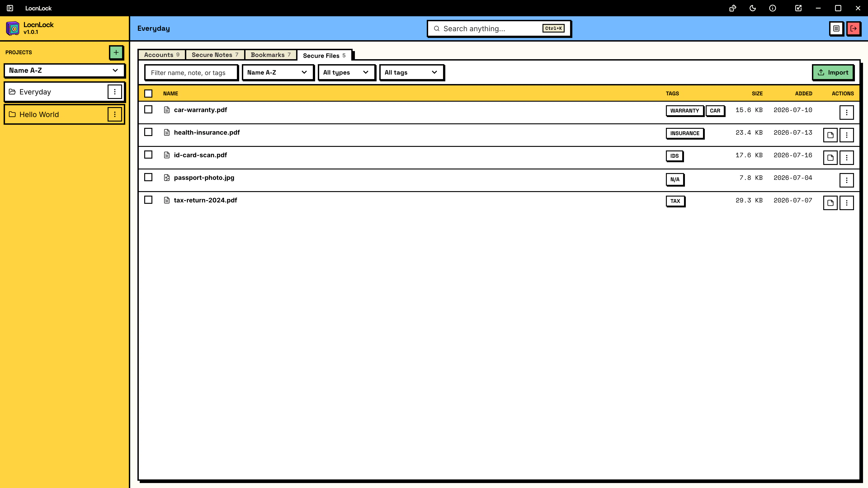The height and width of the screenshot is (488, 868).
Task: Select the Secure Files tab
Action: [324, 56]
